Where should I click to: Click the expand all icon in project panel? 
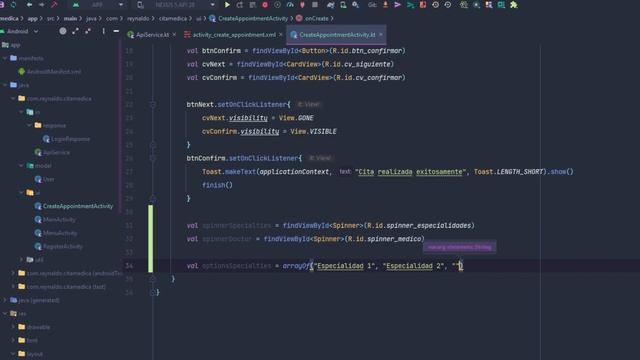[75, 31]
